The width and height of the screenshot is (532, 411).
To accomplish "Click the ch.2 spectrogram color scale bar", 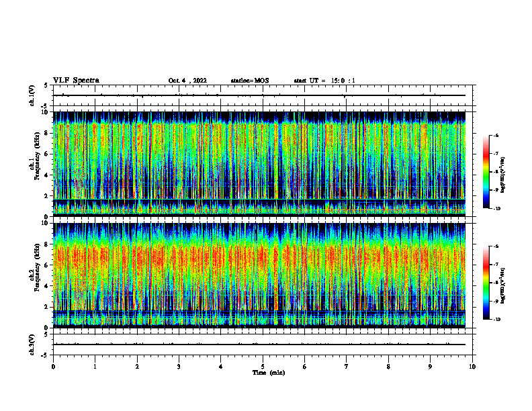I will pos(486,283).
